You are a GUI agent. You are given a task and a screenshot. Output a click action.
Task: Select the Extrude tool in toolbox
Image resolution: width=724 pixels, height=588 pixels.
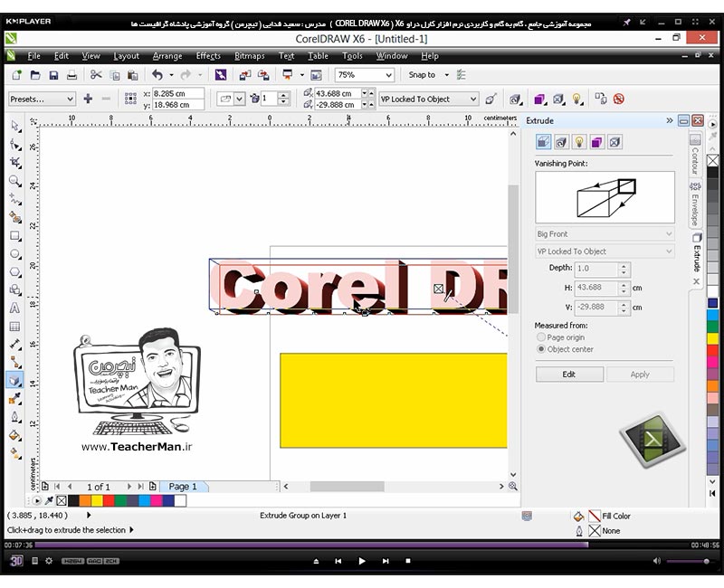point(14,380)
